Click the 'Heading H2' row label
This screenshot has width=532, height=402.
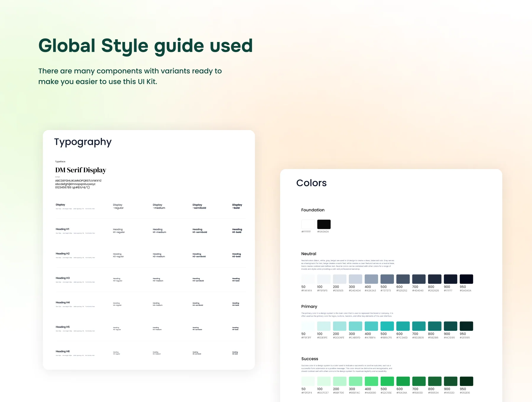point(63,254)
